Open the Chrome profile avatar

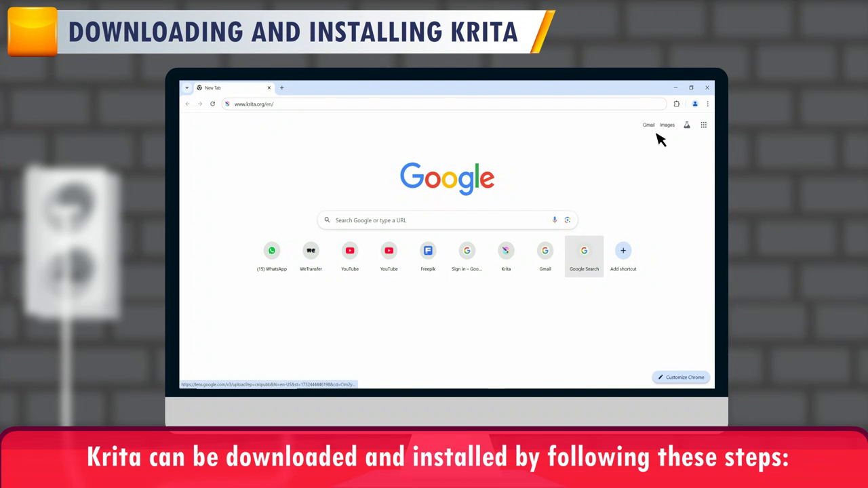click(695, 104)
